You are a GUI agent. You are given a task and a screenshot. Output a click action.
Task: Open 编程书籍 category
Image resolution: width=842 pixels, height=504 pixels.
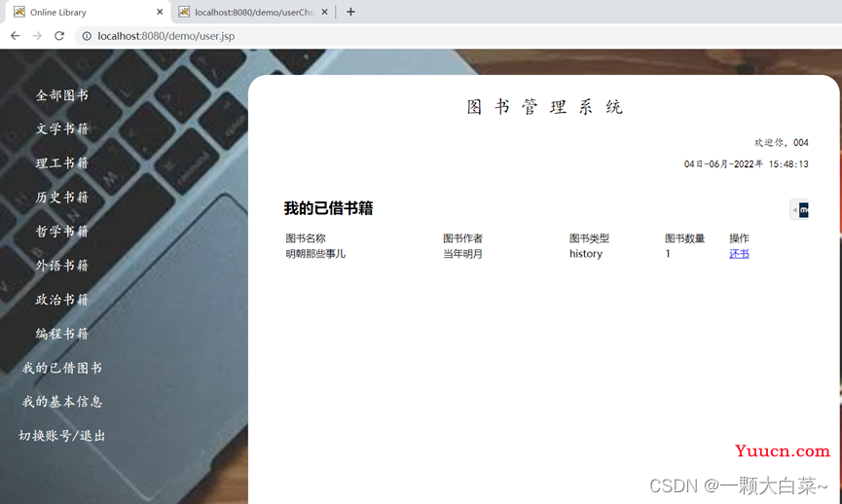pyautogui.click(x=61, y=334)
